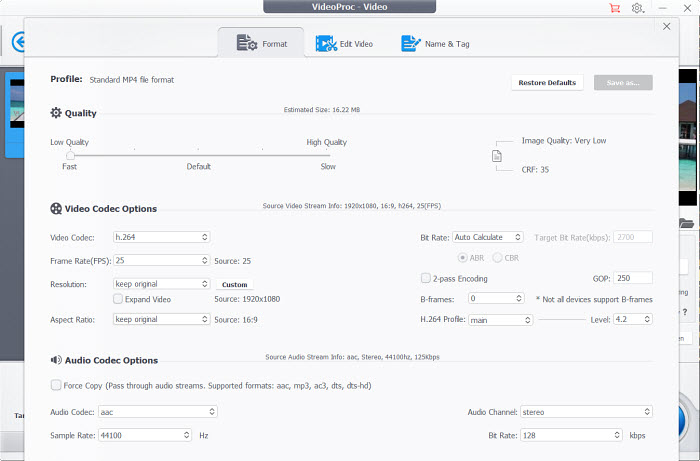Enable the Force Copy audio checkbox
Screen dimensions: 700x461
[56, 385]
